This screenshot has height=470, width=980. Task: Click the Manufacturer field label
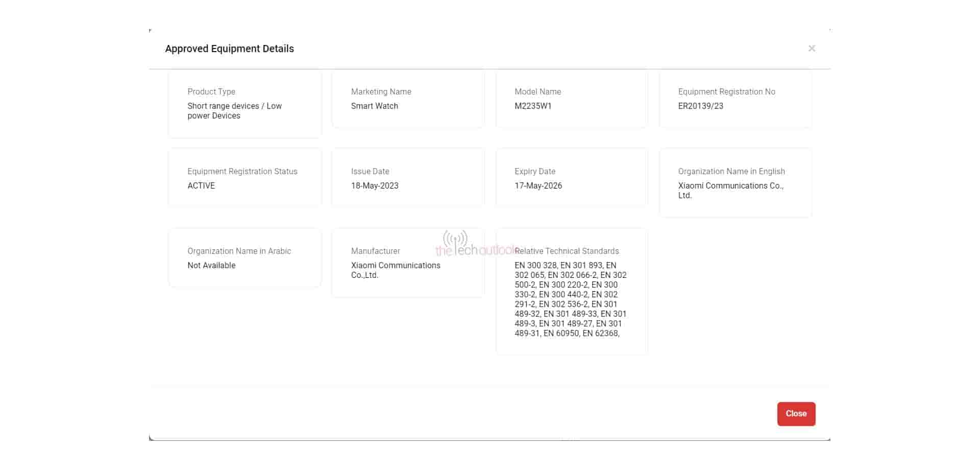[375, 251]
